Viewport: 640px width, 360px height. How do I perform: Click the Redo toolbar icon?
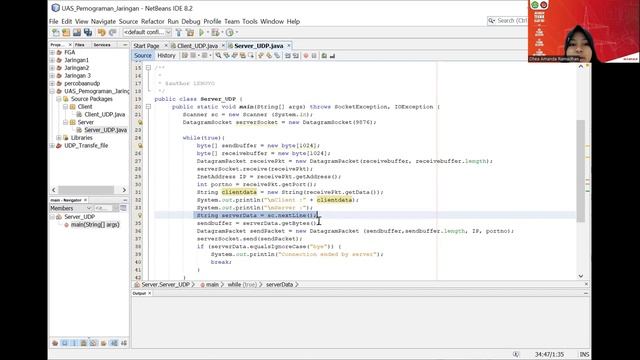112,32
